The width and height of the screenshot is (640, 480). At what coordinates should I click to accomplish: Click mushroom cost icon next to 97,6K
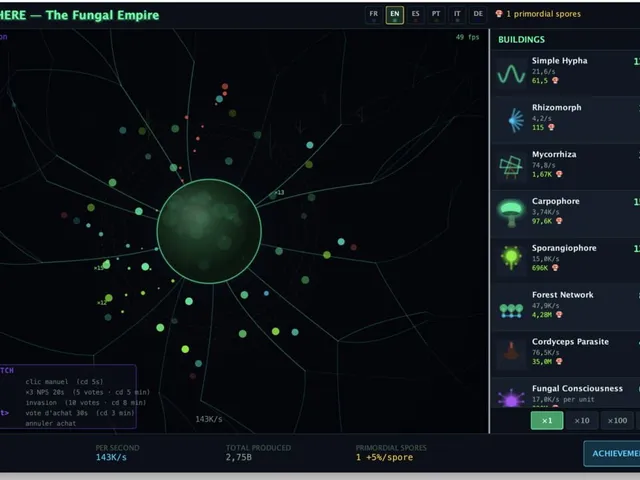click(559, 221)
